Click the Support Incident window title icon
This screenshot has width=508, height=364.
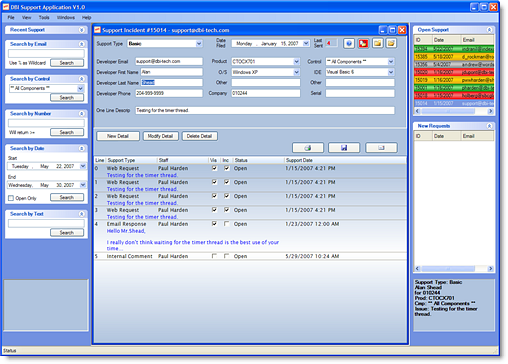pyautogui.click(x=97, y=30)
